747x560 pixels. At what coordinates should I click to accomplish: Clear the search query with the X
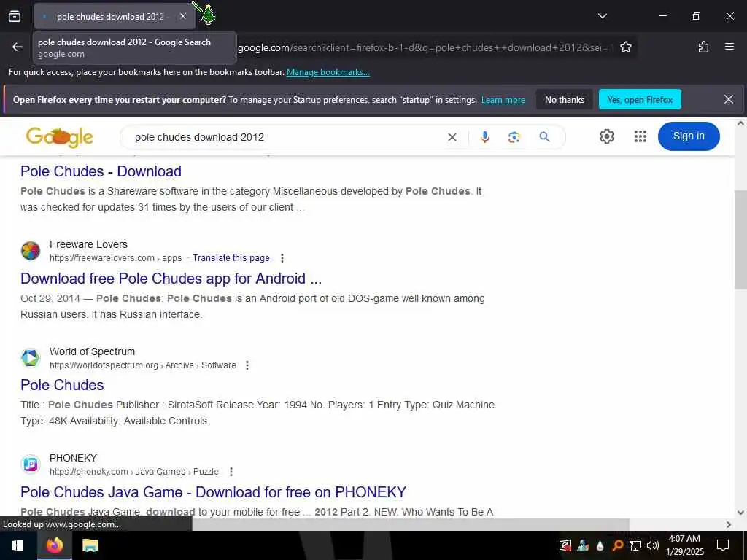coord(452,137)
